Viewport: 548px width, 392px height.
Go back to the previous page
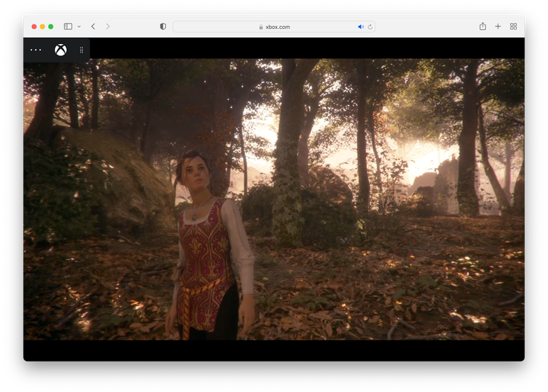pyautogui.click(x=93, y=27)
